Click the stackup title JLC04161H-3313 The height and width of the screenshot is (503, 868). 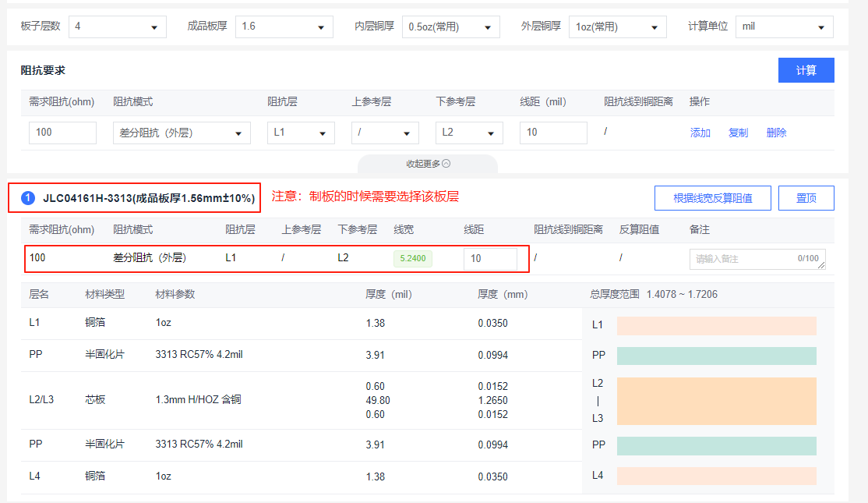point(150,198)
